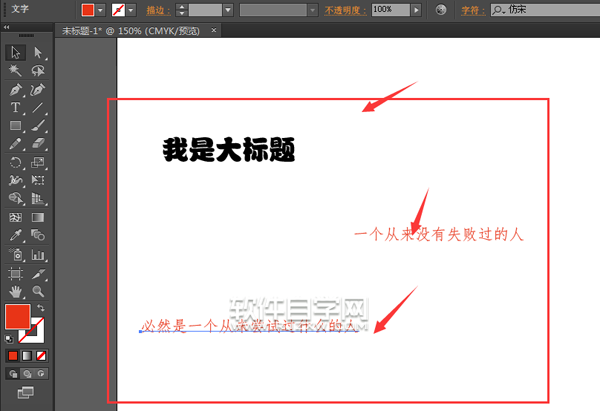Open the Change Screen Mode button
The width and height of the screenshot is (600, 411).
26,393
